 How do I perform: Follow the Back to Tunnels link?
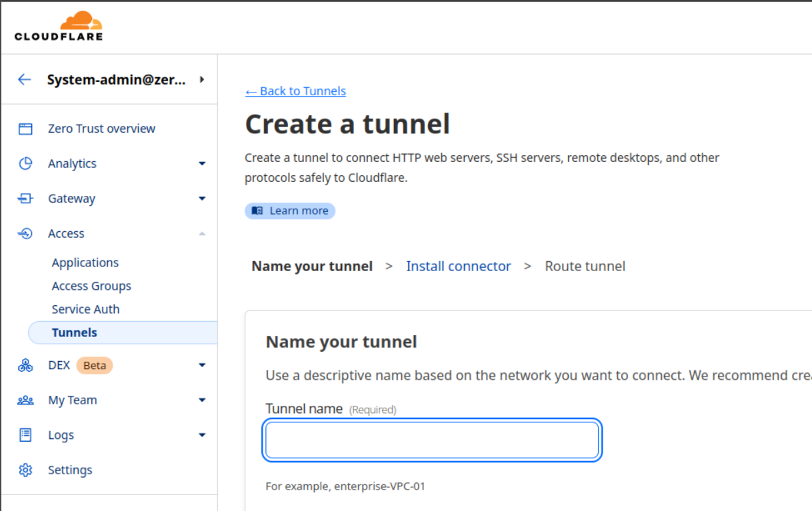point(295,91)
